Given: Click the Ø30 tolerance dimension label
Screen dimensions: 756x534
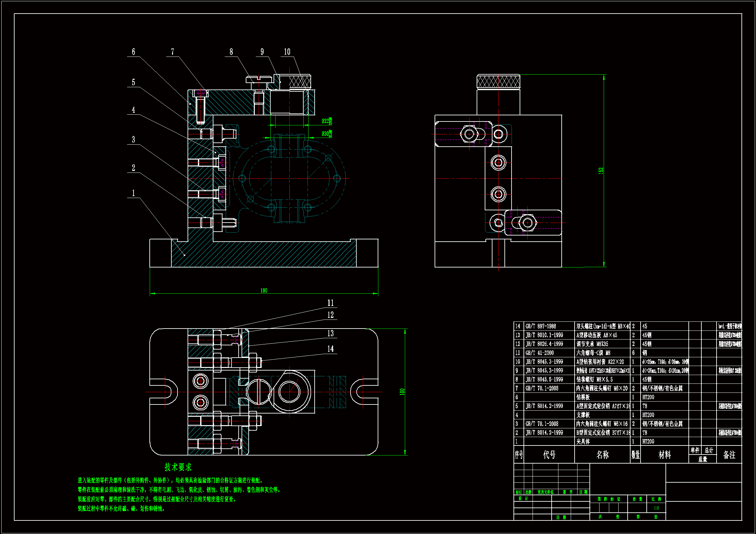Looking at the screenshot, I should click(327, 134).
